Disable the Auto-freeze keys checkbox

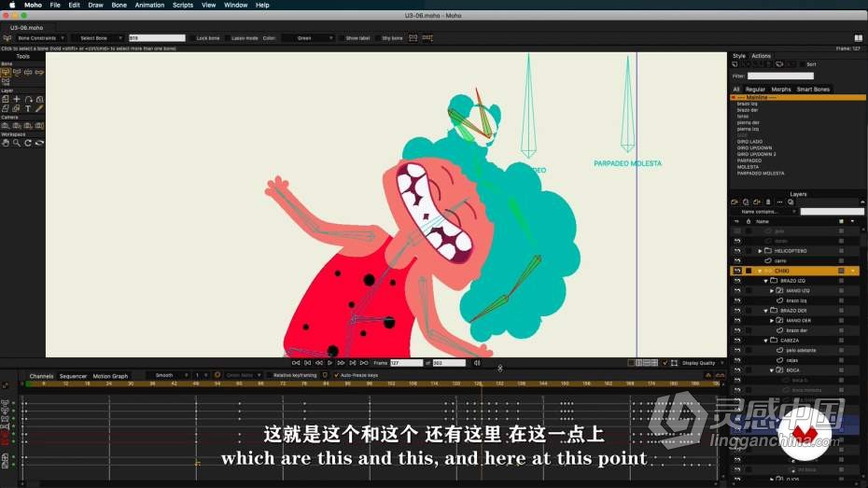tap(336, 375)
